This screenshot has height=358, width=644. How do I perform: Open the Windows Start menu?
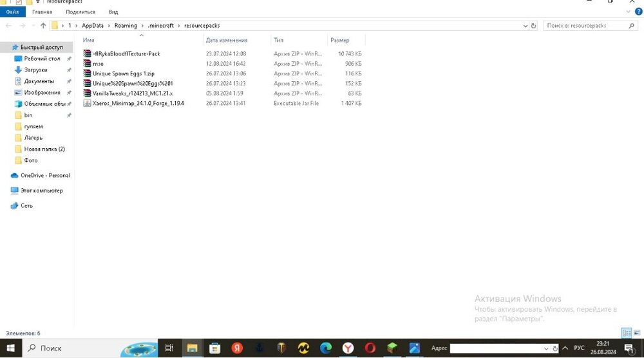click(11, 348)
